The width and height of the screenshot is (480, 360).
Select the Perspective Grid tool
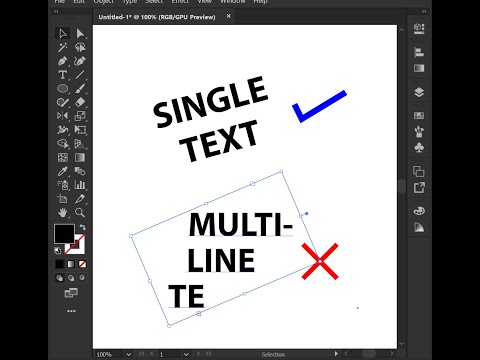[80, 144]
